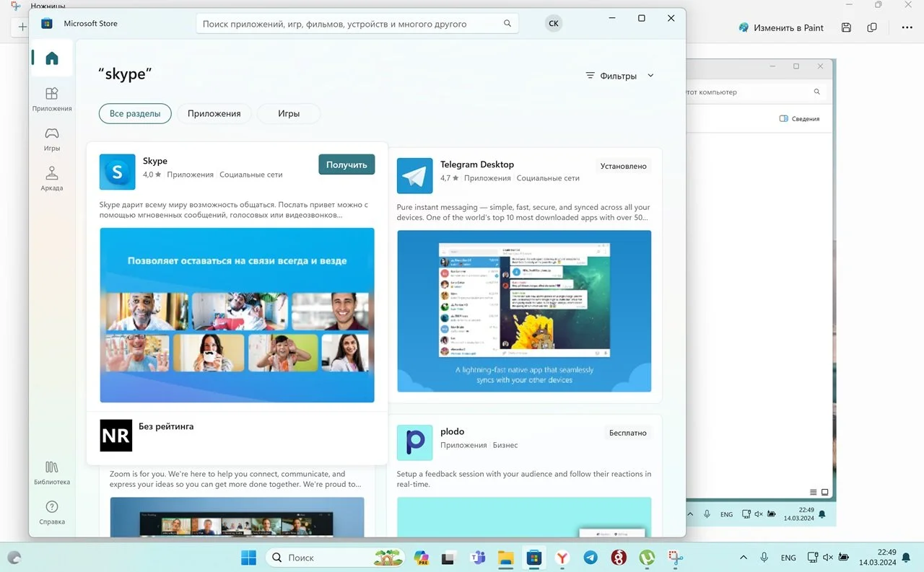Open Copilot from the taskbar

(x=422, y=558)
